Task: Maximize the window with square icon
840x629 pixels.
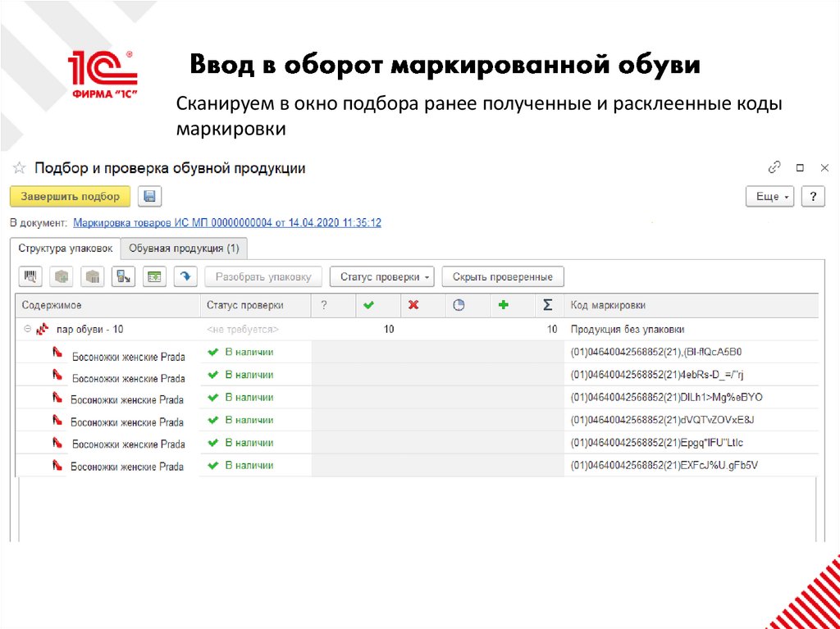Action: click(800, 167)
